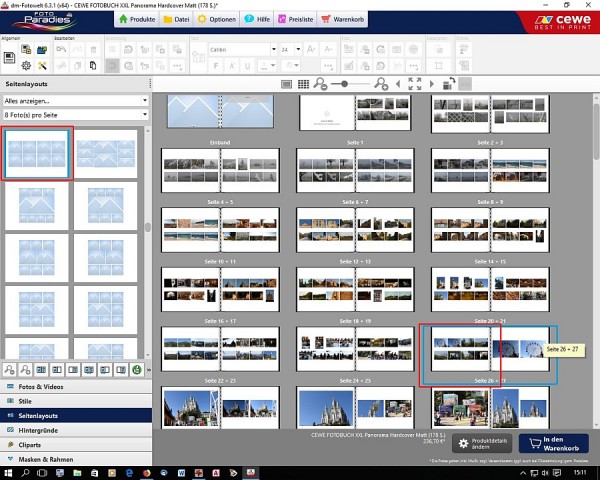The image size is (600, 480).
Task: Open the Produkte menu
Action: point(135,17)
